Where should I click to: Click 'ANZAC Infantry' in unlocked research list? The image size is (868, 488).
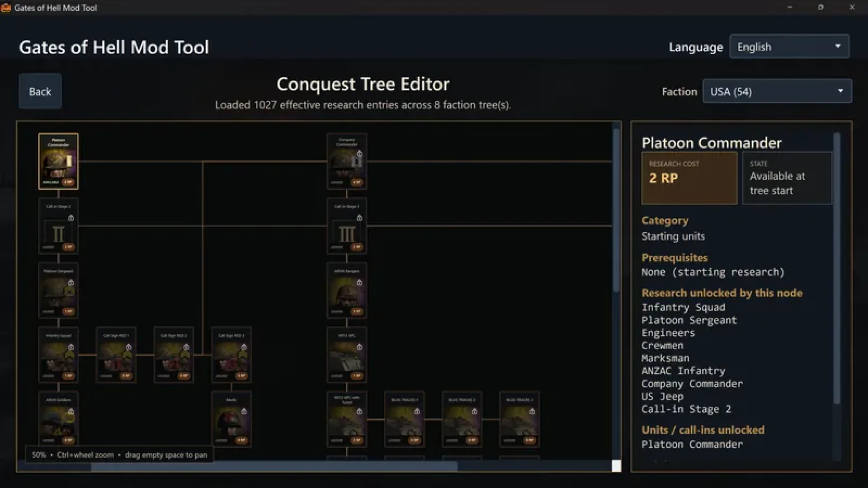(683, 371)
